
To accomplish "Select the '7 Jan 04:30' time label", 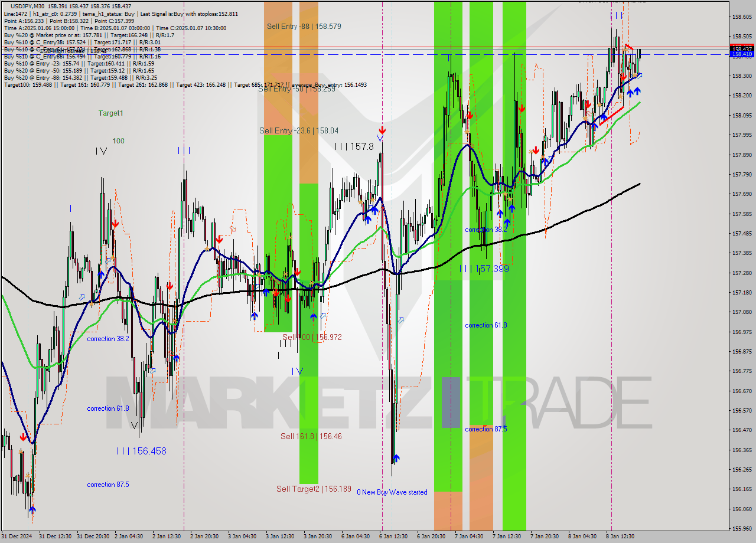I will tap(469, 537).
